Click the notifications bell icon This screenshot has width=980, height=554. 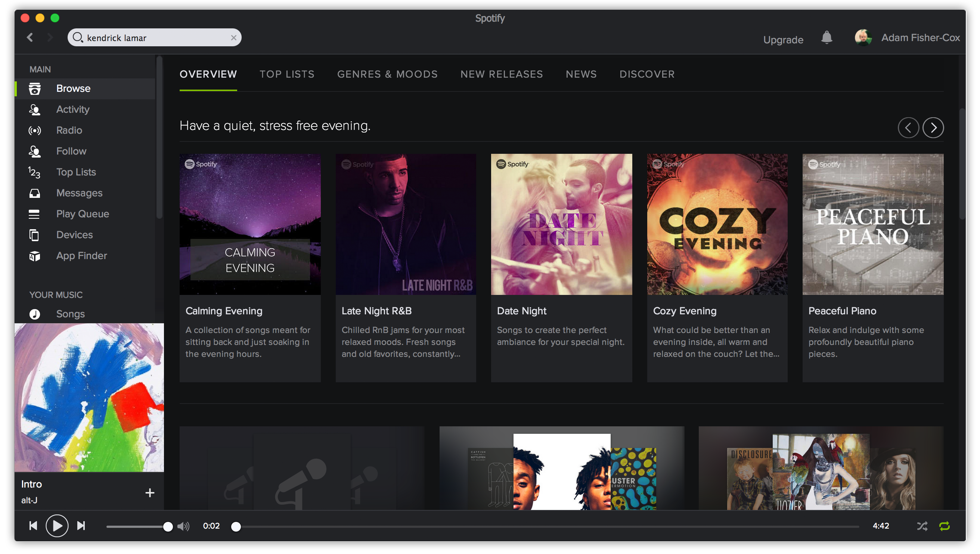(827, 38)
